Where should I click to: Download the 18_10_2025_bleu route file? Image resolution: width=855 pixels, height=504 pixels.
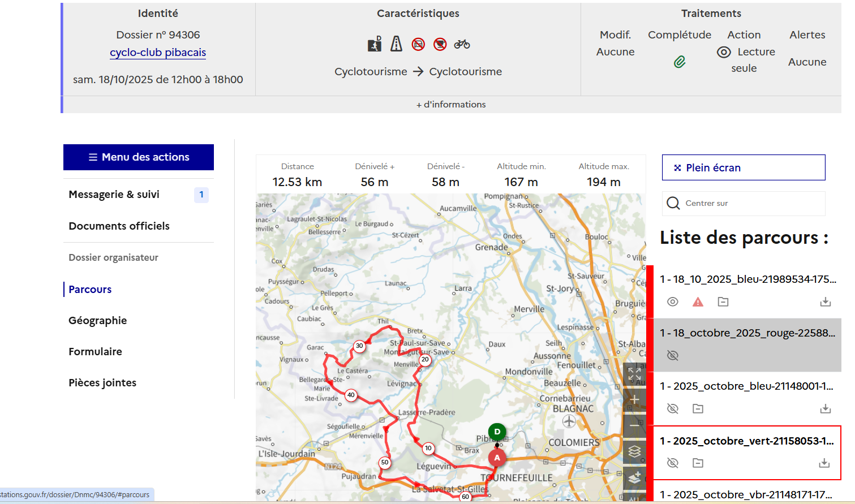point(825,302)
